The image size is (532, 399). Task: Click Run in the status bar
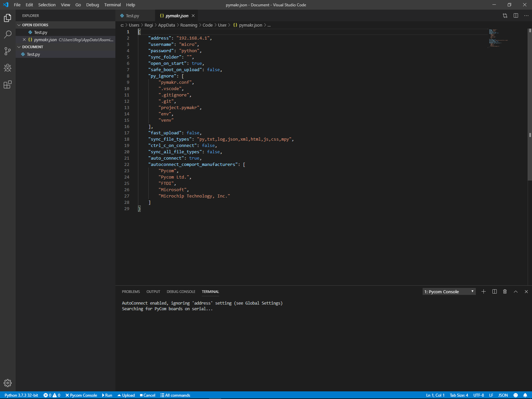pos(107,395)
